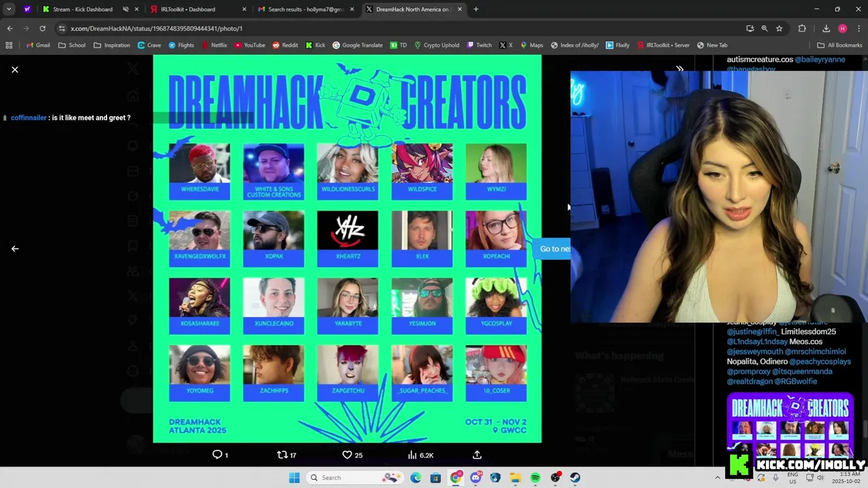Open the IRLToolkit Server bookmark

tap(663, 45)
